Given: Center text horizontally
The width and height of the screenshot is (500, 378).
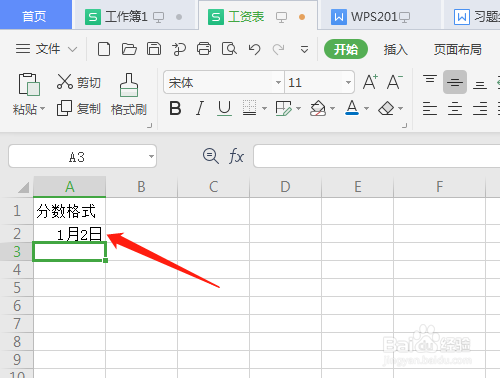Looking at the screenshot, I should tap(455, 109).
